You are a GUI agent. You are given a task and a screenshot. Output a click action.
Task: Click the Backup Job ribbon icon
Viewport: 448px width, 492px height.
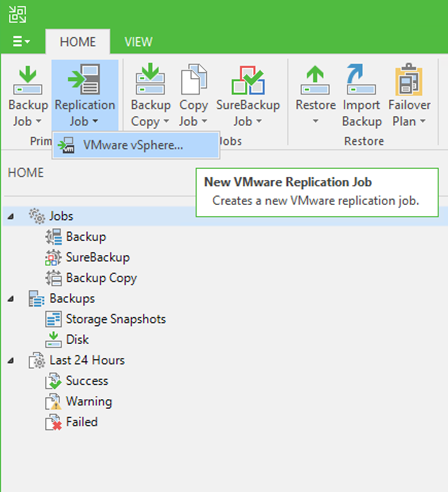[28, 80]
